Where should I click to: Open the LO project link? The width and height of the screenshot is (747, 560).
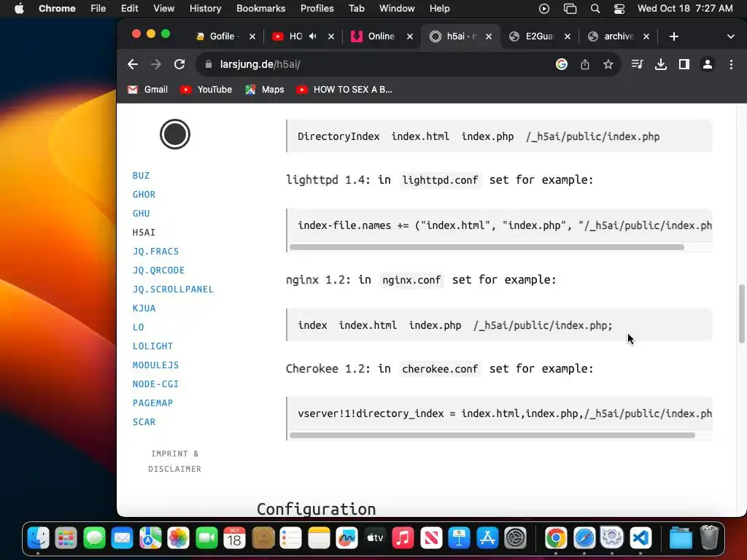(138, 327)
